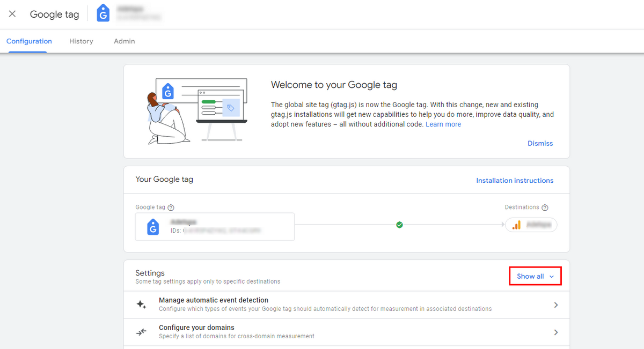Click help icon next to Google tag label
The width and height of the screenshot is (644, 349).
[x=171, y=207]
